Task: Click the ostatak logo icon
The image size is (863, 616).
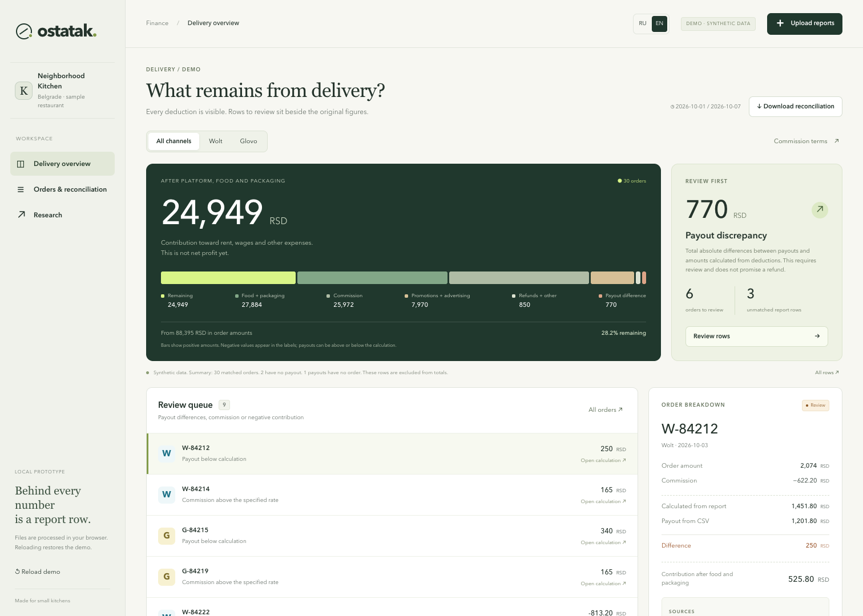Action: (x=24, y=31)
